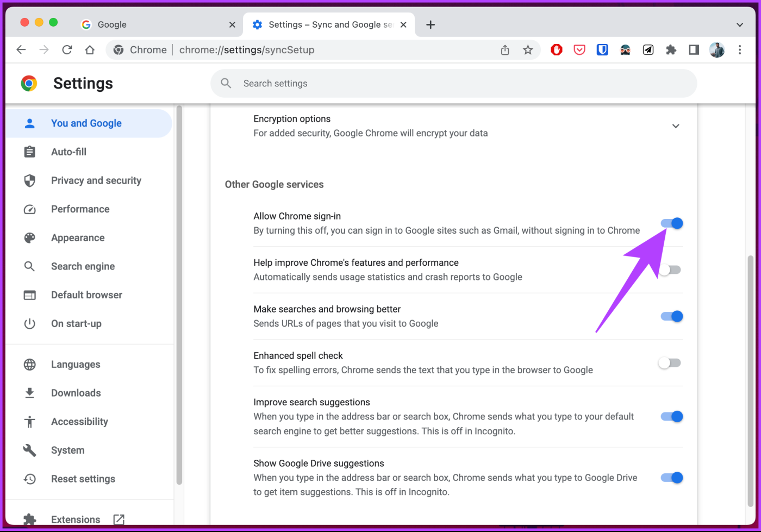Screen dimensions: 761x532
Task: Expand the Encryption options section
Action: point(676,126)
